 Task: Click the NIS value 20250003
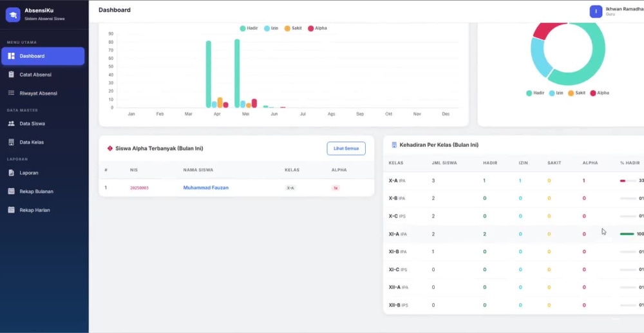coord(139,188)
